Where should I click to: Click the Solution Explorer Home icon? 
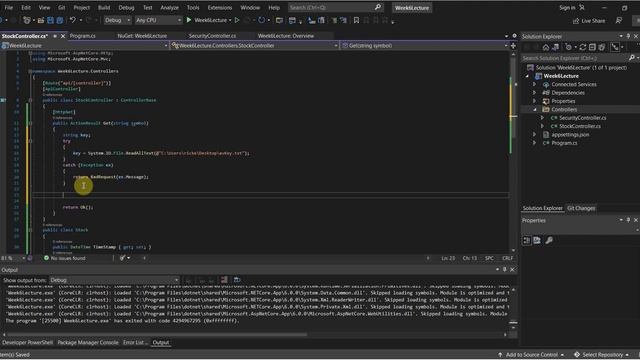546,48
